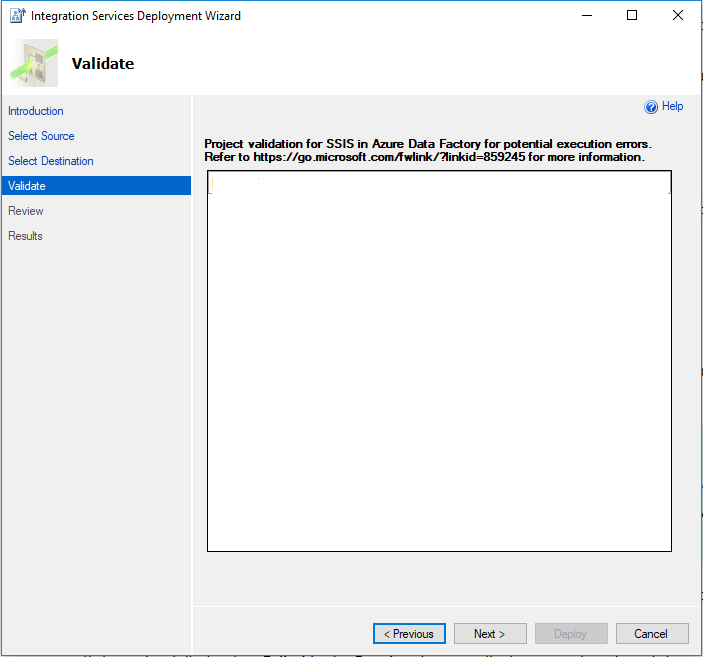The width and height of the screenshot is (703, 657).
Task: Click inside the validation results box
Action: tap(439, 361)
